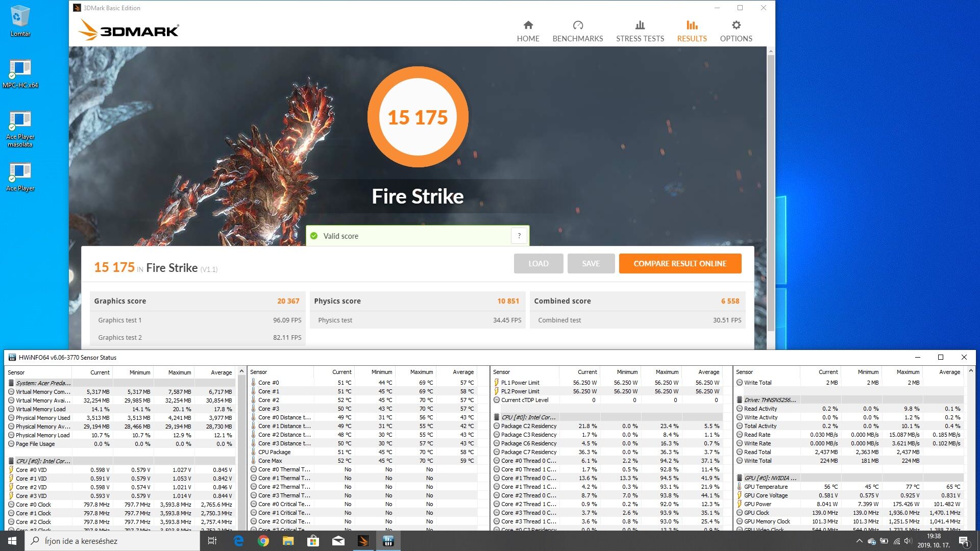
Task: Select the MPC-HC x64 desktop icon
Action: coord(20,73)
